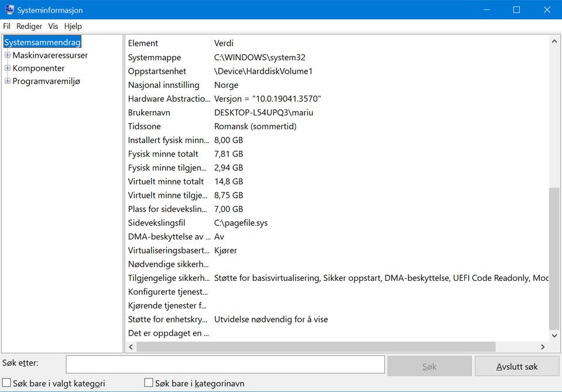Select the Plass for sideveksling row label
This screenshot has height=392, width=562.
[168, 209]
